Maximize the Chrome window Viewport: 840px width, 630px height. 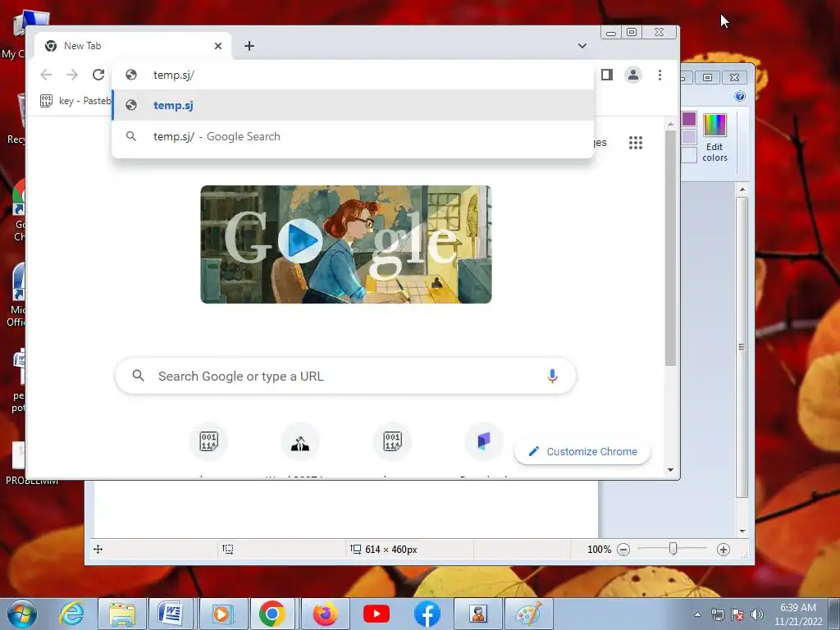coord(632,32)
